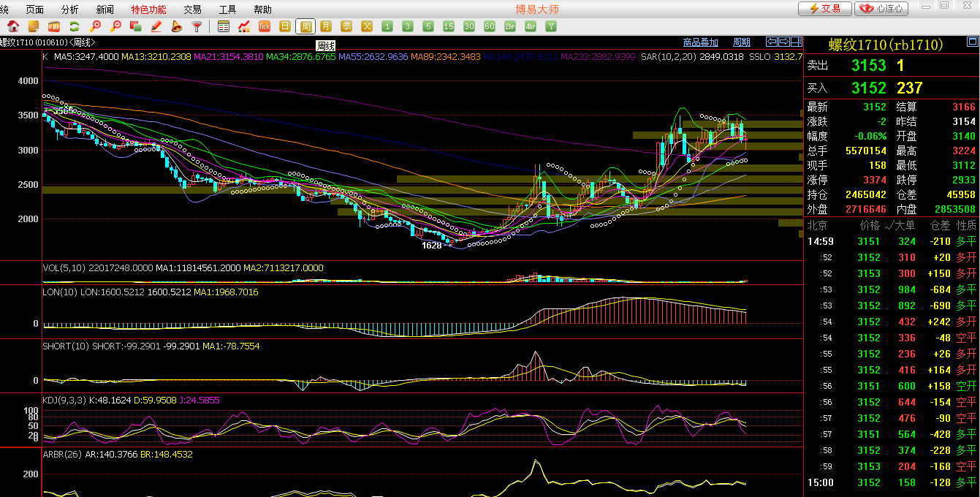Open the 页面 menu
Viewport: 980px width, 497px height.
click(x=34, y=10)
